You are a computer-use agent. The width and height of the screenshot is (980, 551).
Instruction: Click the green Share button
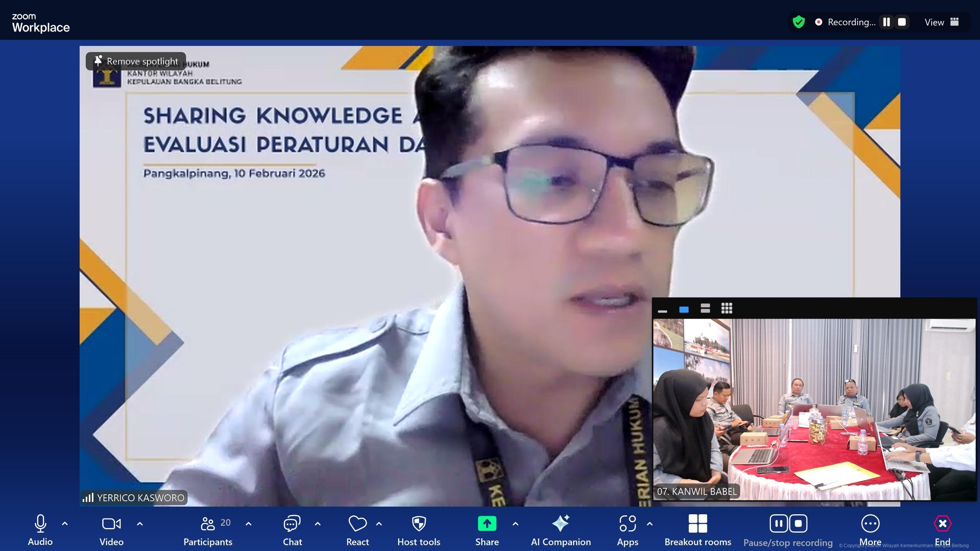point(487,523)
